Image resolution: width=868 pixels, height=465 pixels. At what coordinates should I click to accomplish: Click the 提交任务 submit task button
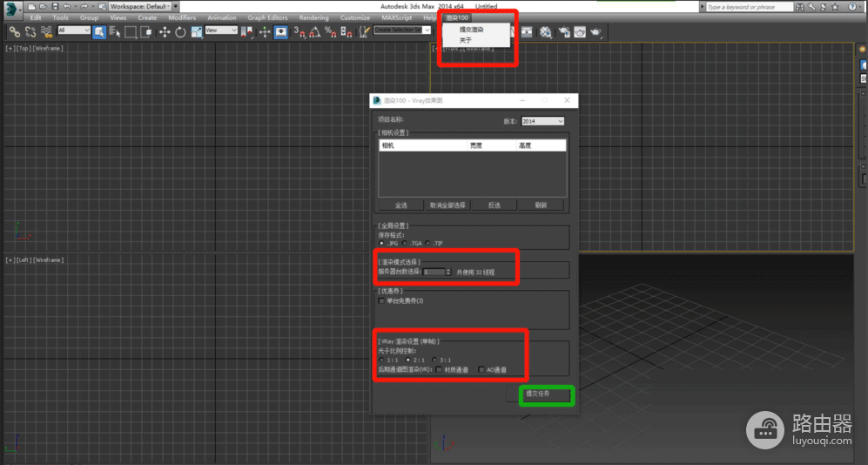click(537, 394)
